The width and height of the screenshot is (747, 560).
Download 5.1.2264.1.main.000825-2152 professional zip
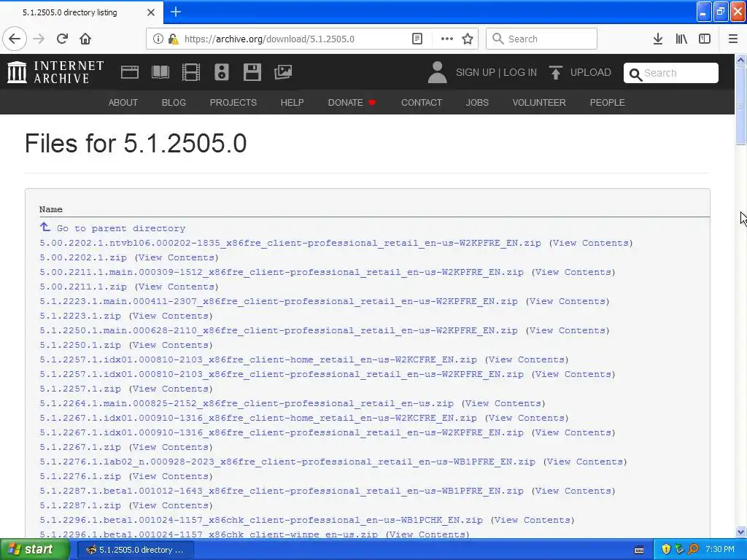pyautogui.click(x=247, y=403)
